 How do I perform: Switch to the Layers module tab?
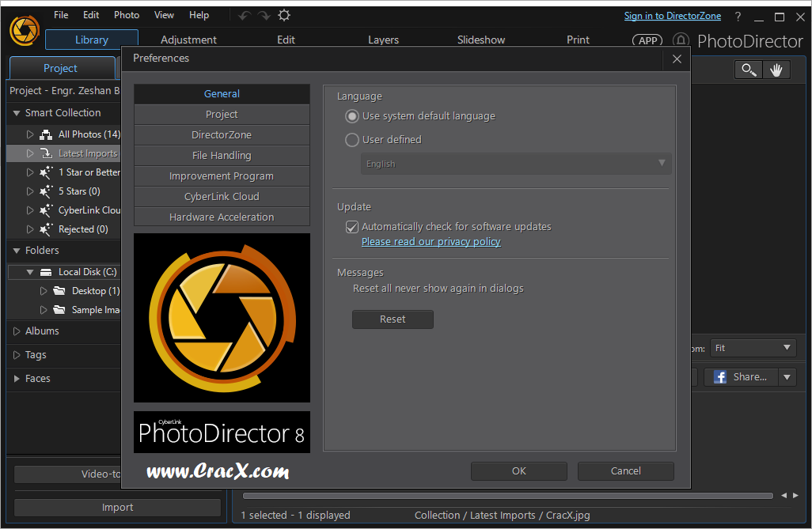point(383,40)
